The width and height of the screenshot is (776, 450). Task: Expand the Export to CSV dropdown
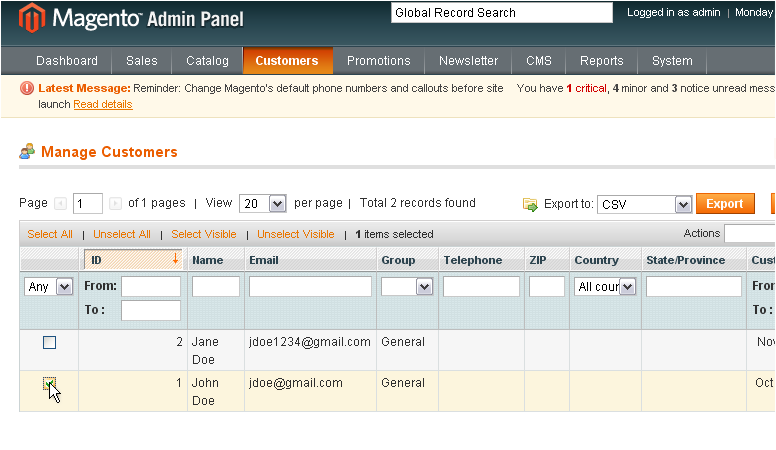point(644,204)
